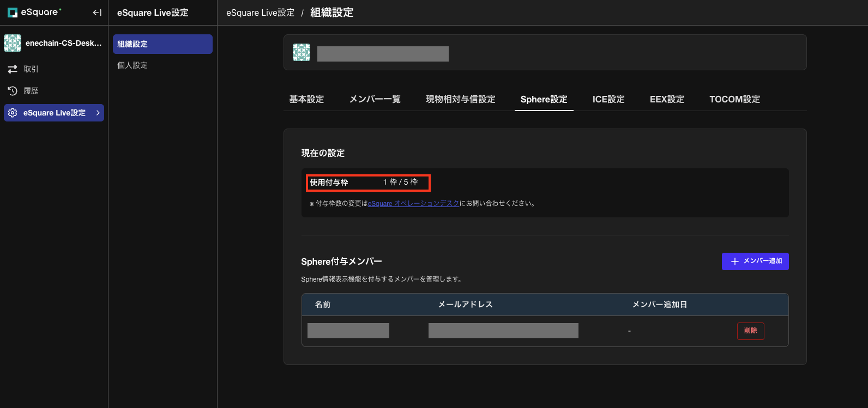Click the eSquare Live設定 panel title
The height and width of the screenshot is (408, 868).
point(153,13)
